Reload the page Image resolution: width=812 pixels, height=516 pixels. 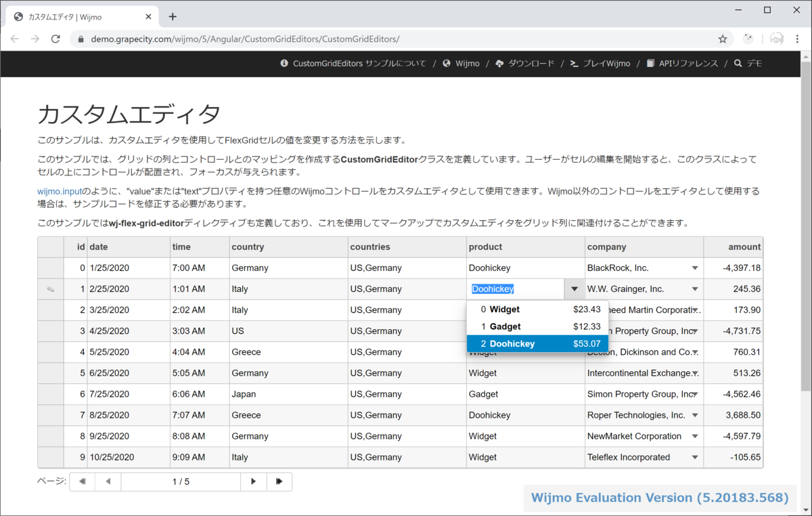point(56,39)
